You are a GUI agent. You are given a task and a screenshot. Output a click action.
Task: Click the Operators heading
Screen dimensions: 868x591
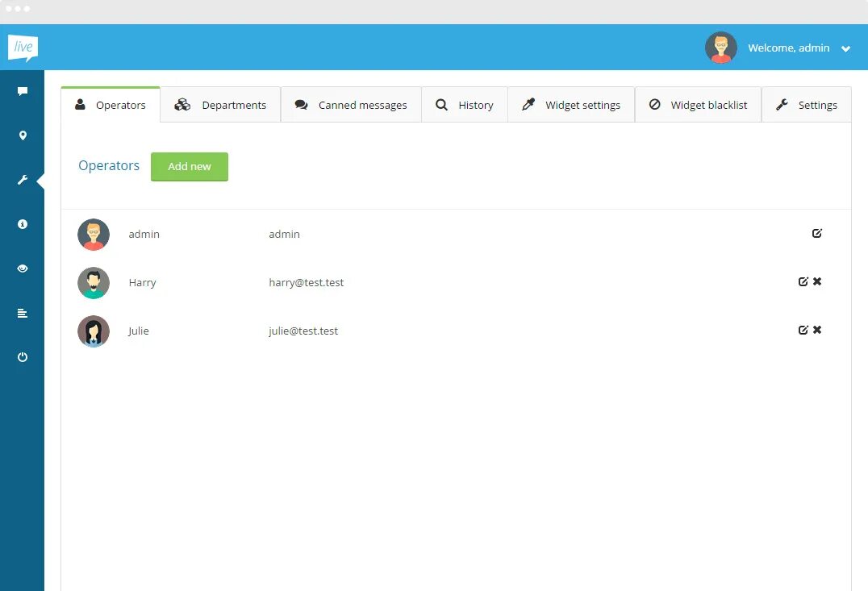point(109,165)
